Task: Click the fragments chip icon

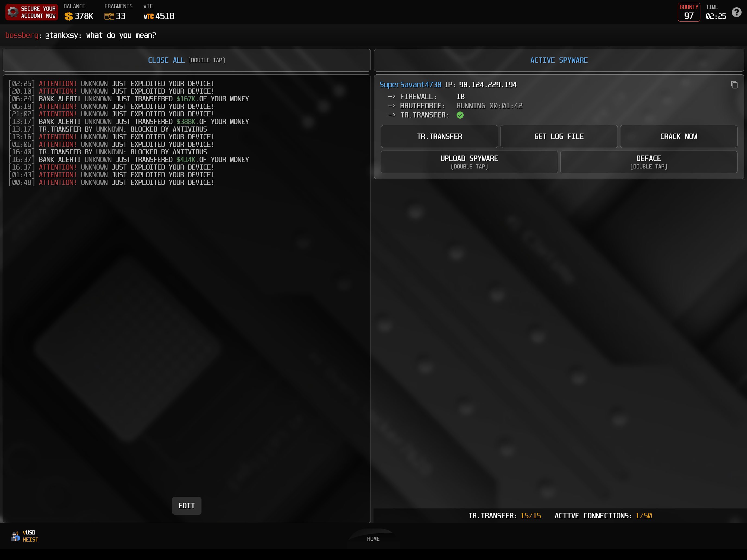Action: (x=109, y=16)
